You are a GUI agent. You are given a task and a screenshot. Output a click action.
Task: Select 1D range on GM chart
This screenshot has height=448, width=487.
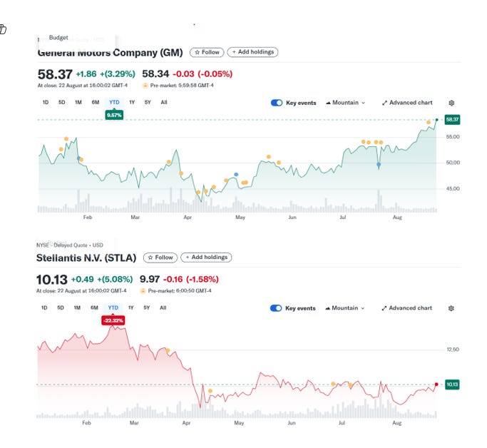click(46, 102)
